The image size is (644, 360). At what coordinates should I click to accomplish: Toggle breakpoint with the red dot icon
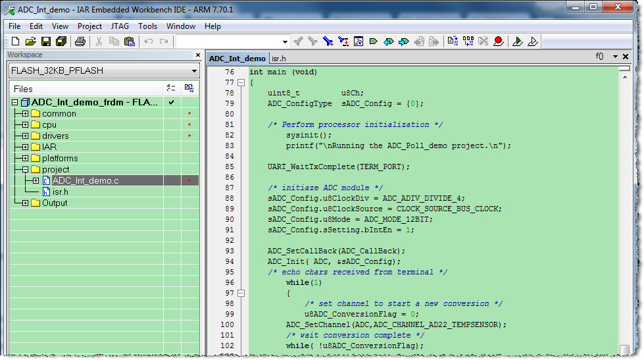click(x=499, y=41)
